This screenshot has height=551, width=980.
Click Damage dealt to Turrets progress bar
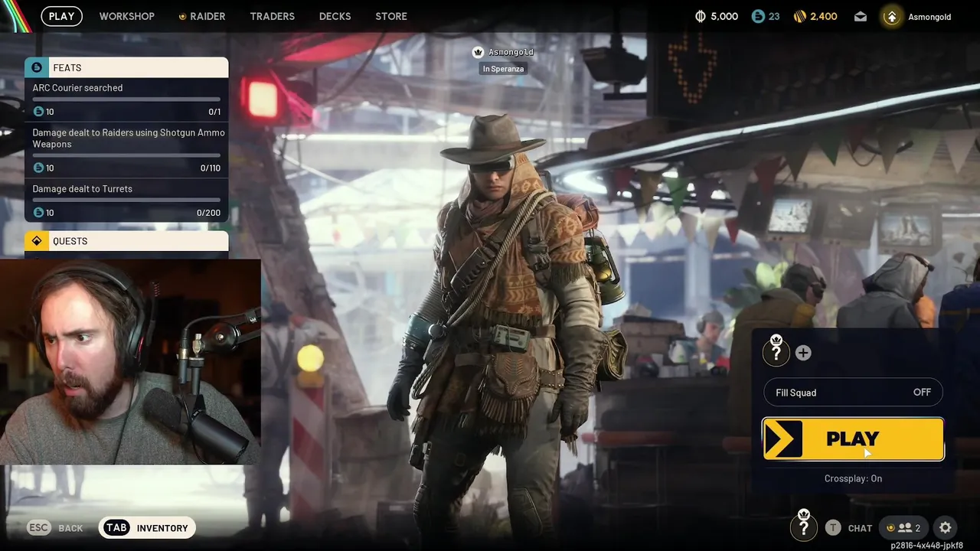click(126, 200)
